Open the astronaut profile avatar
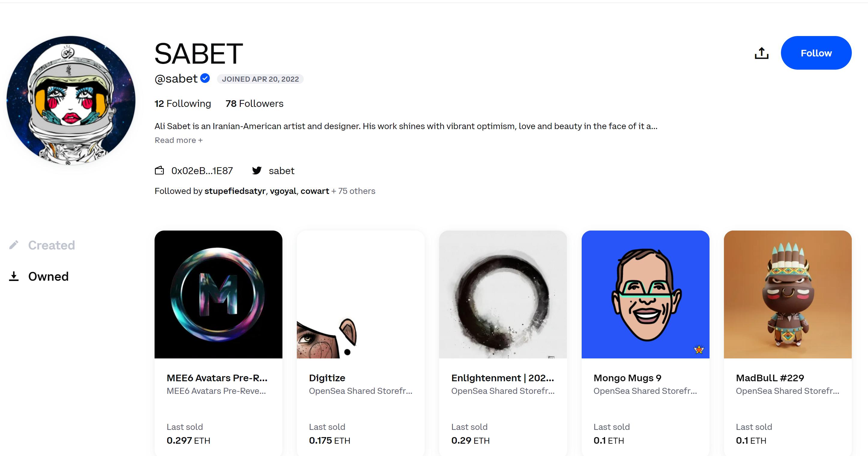 (71, 101)
